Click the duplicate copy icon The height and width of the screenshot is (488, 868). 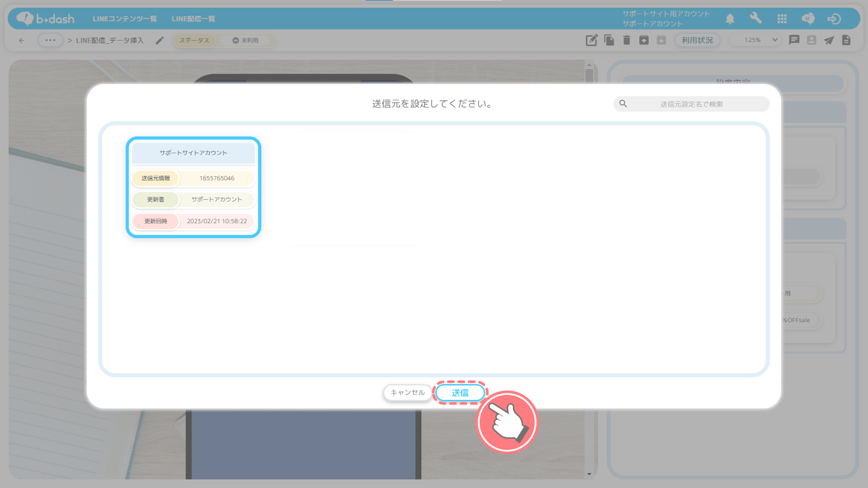click(609, 40)
